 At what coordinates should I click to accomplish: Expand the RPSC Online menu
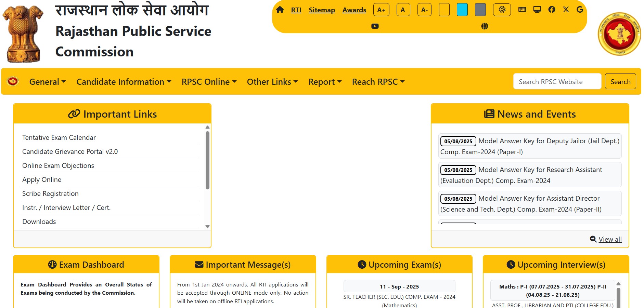(x=209, y=82)
